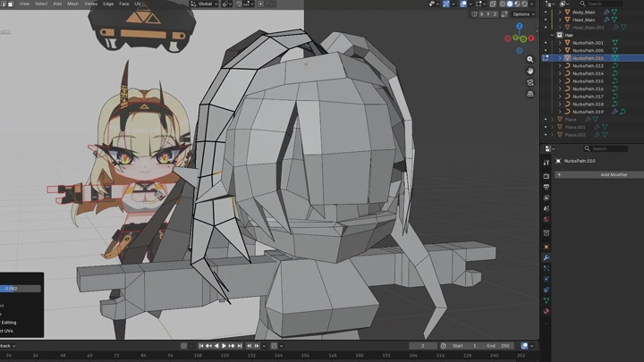
Task: Open View Layer properties tab icon
Action: [x=547, y=198]
